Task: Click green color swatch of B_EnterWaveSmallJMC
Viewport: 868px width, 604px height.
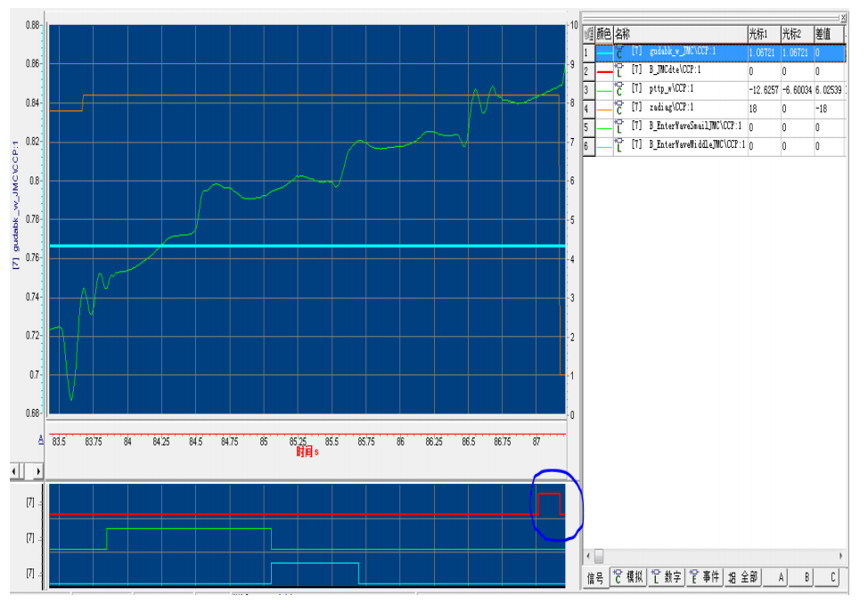Action: click(x=604, y=128)
